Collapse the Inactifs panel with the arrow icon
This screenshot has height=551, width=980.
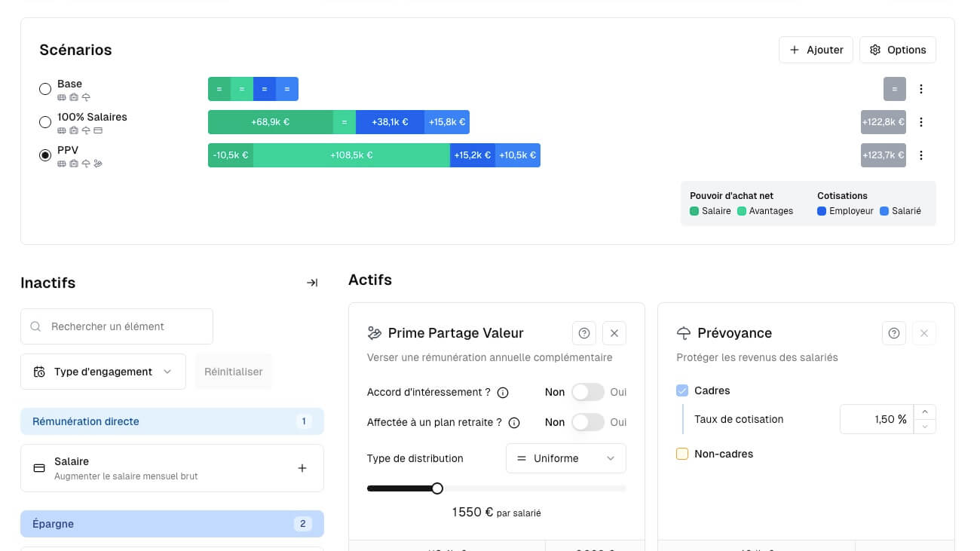click(x=312, y=283)
